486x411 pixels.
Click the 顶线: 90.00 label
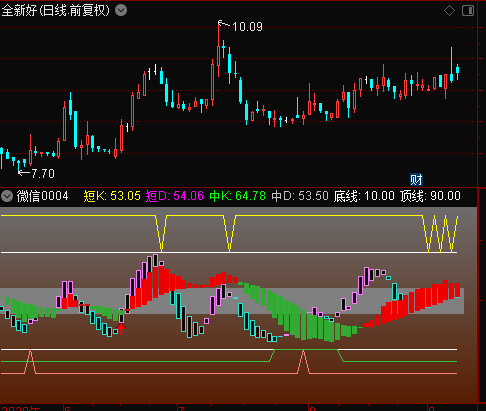430,196
